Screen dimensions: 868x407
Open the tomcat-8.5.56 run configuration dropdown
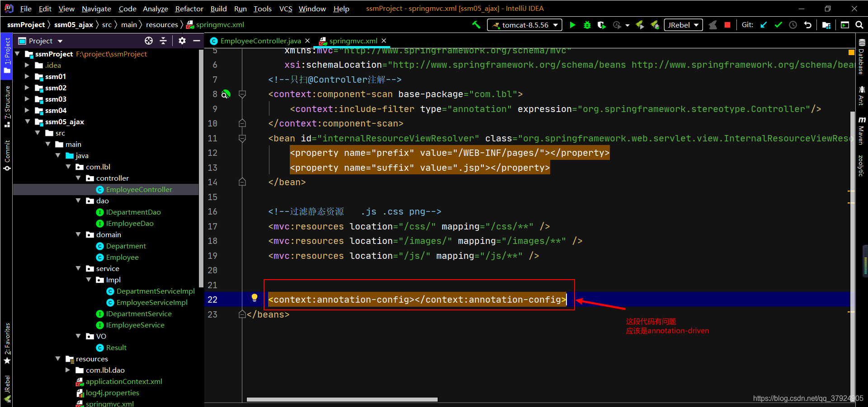click(x=525, y=25)
